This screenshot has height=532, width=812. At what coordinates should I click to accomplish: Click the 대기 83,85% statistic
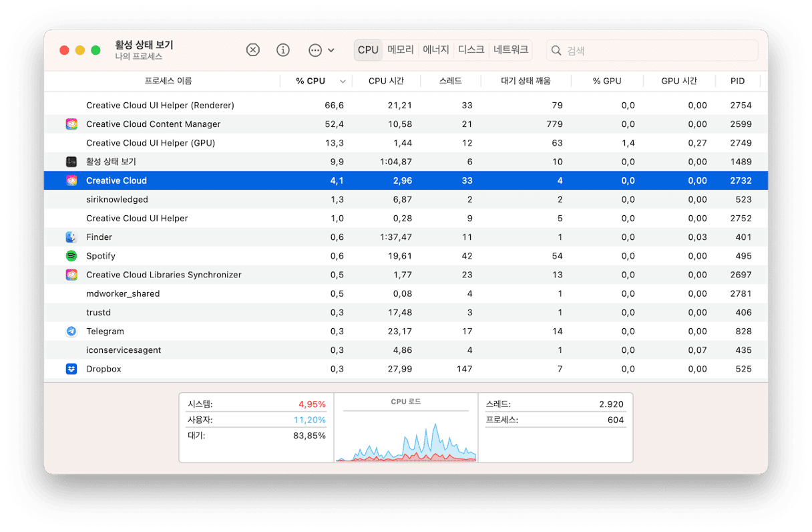[x=256, y=436]
